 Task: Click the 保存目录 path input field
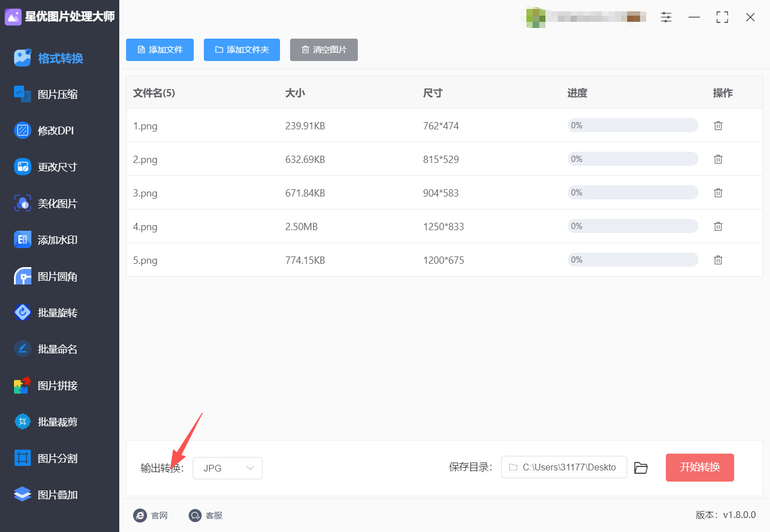[x=564, y=467]
